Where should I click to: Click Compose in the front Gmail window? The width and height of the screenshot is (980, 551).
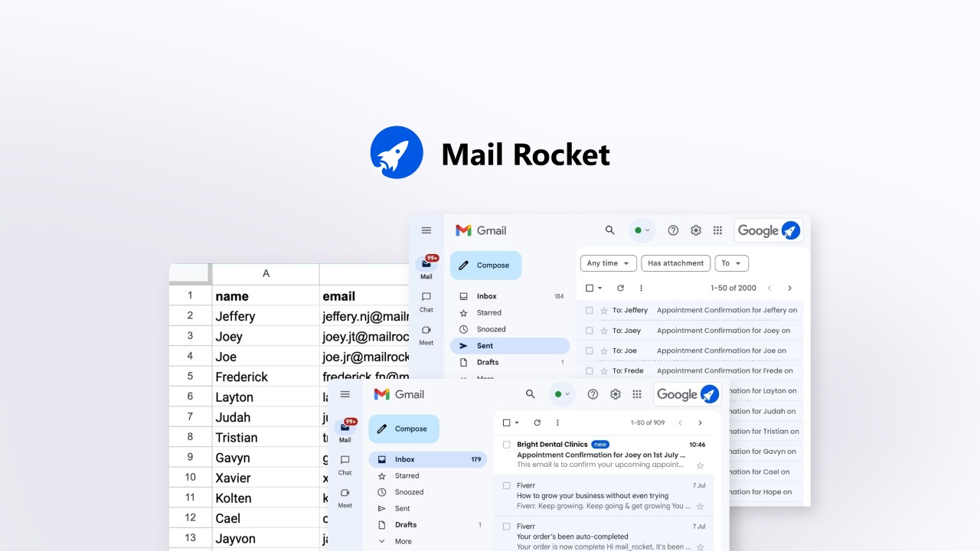[x=403, y=429]
